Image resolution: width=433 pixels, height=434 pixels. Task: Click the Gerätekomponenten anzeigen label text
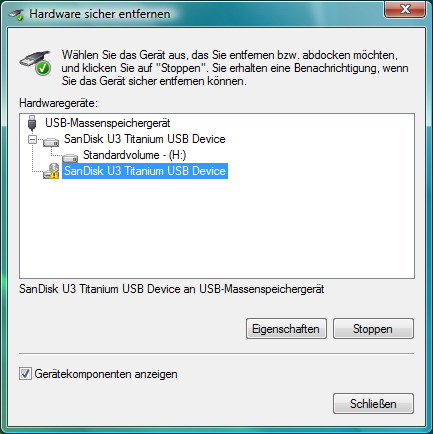click(x=106, y=374)
